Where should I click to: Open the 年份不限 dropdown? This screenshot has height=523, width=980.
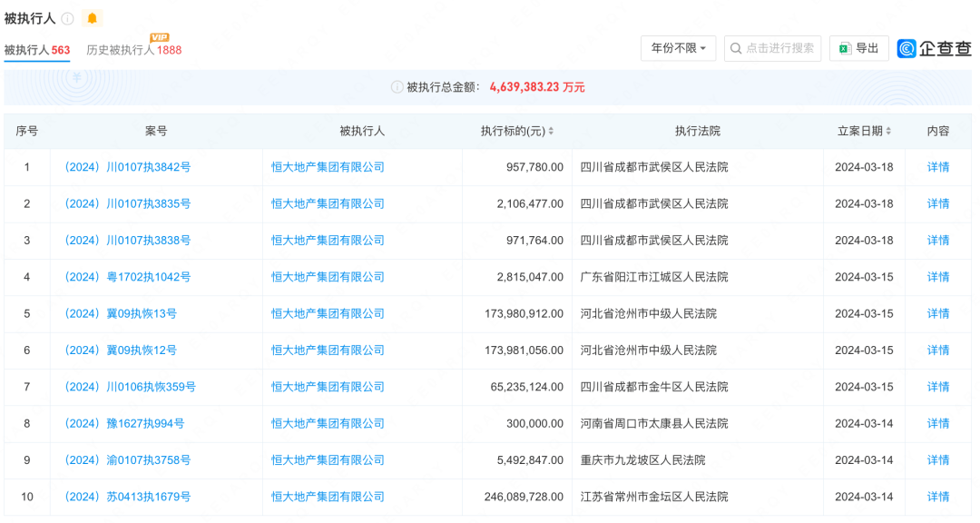pyautogui.click(x=678, y=48)
